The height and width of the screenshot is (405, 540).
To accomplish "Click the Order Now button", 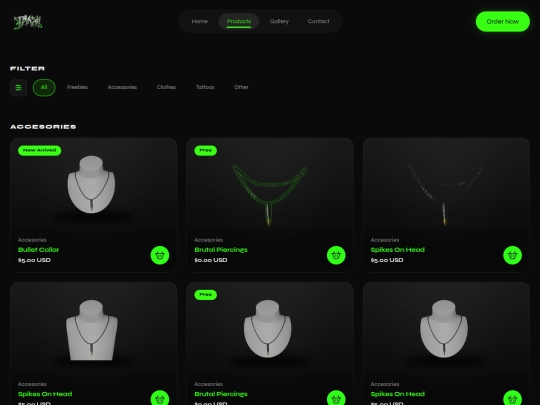I will pos(503,21).
